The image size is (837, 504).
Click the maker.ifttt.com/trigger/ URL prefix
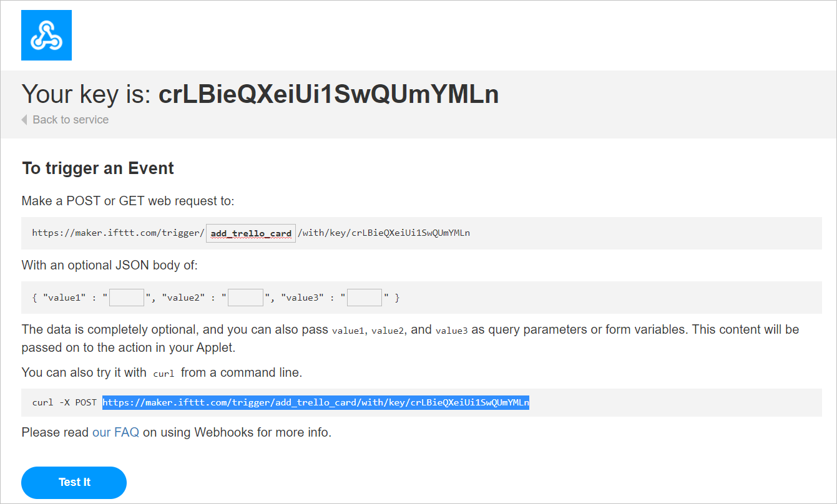(118, 233)
